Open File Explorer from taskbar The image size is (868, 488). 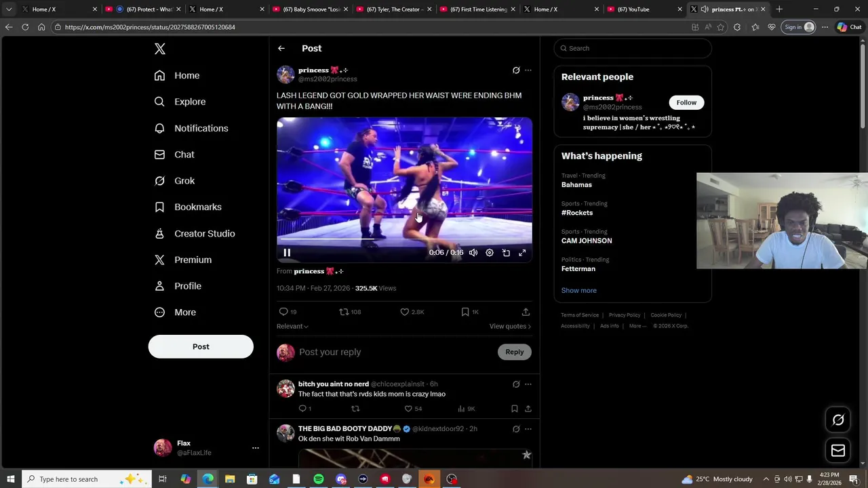(230, 479)
